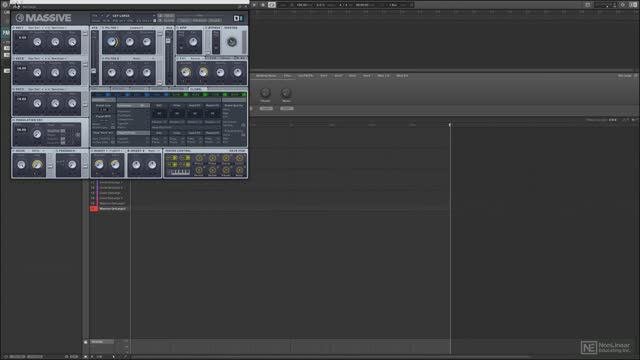Toggle the Ring Mod checkbox in Modulation OSC
Screen dimensions: 640x360
coord(63,131)
